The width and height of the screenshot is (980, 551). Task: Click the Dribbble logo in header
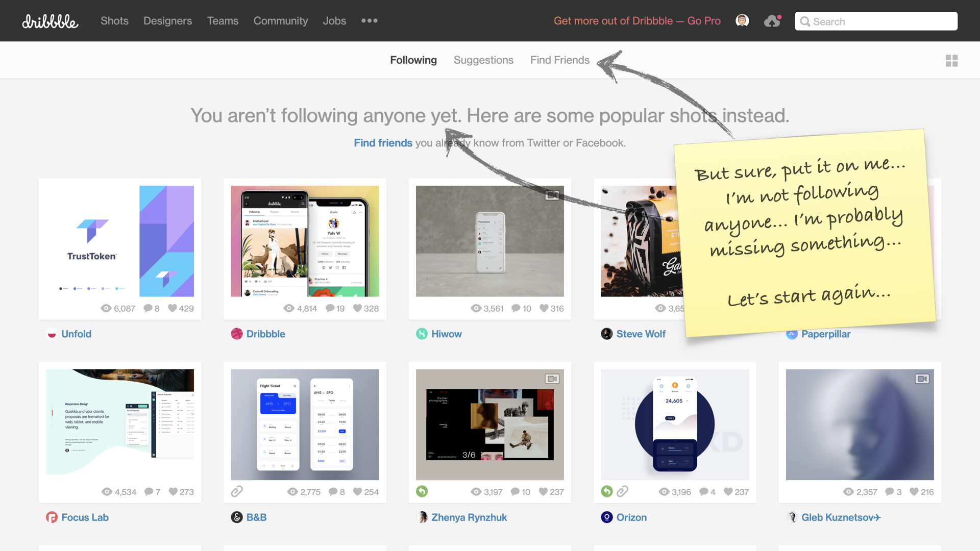point(50,21)
